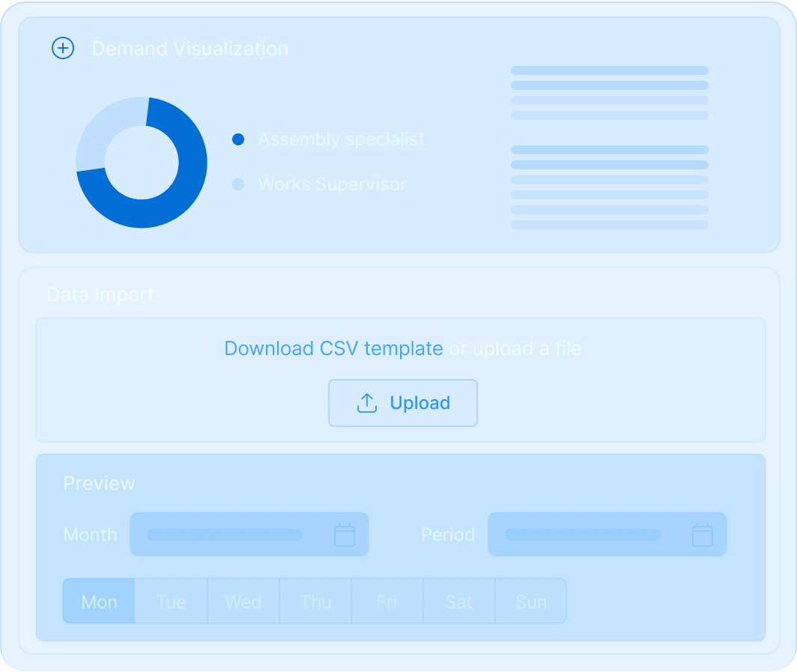Click the Period field calendar icon
This screenshot has width=797, height=672.
click(x=703, y=535)
